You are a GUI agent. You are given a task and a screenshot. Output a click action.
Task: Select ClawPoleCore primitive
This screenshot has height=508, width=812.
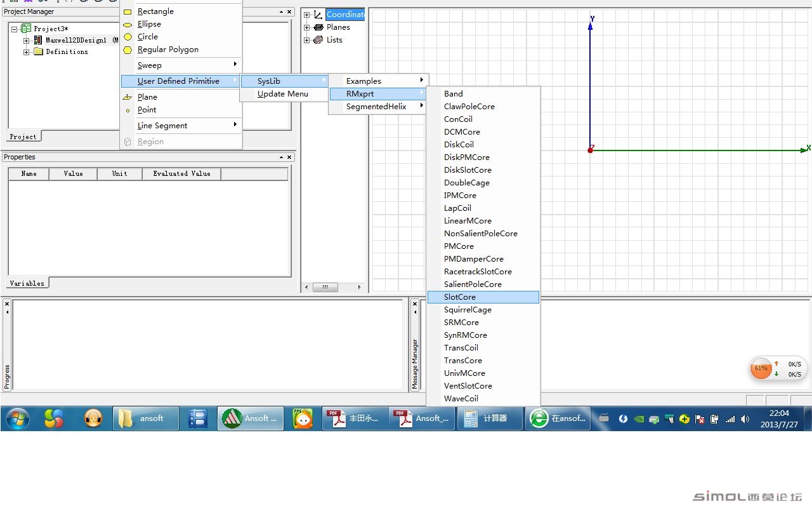(x=483, y=107)
